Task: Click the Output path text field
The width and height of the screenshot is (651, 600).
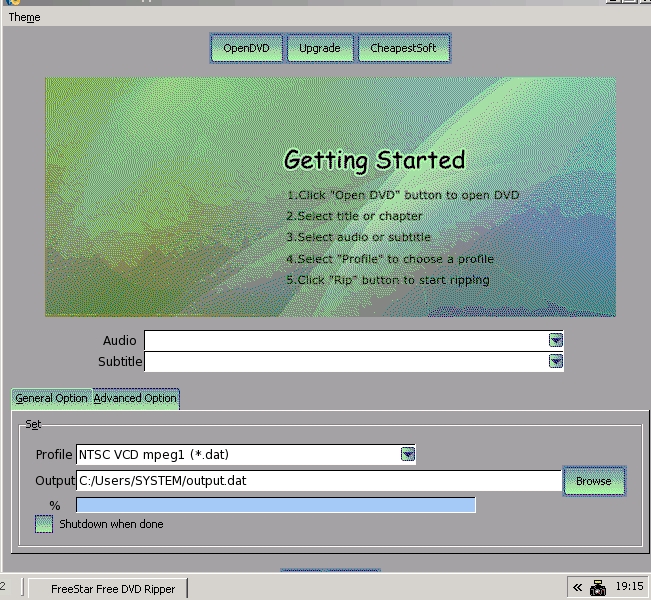Action: click(318, 481)
